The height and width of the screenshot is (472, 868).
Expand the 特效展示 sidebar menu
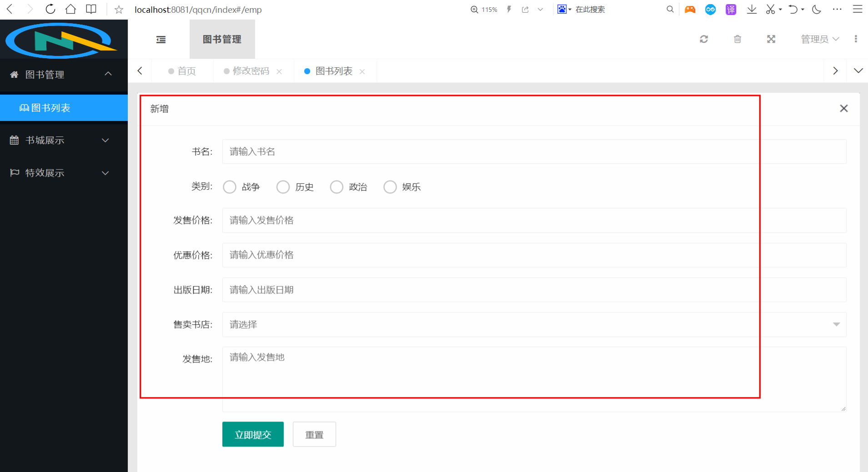pyautogui.click(x=64, y=173)
